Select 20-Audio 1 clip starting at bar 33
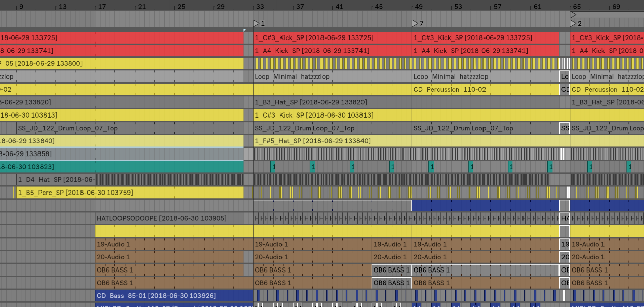Image resolution: width=644 pixels, height=307 pixels. click(312, 257)
